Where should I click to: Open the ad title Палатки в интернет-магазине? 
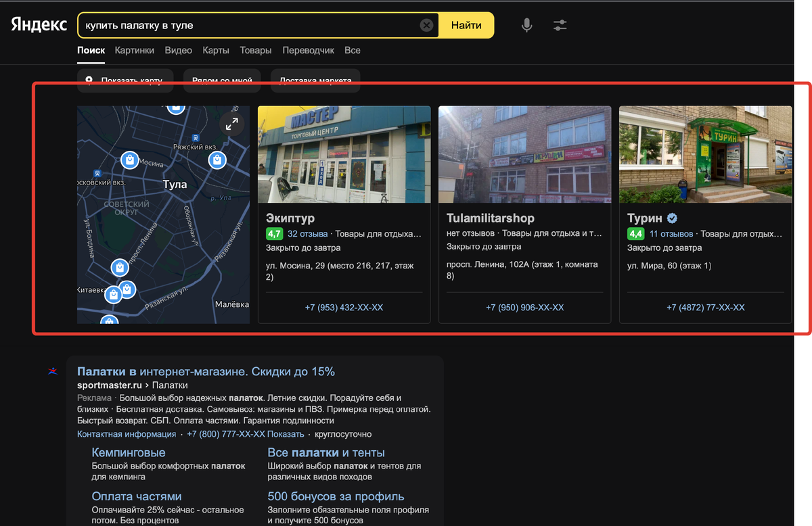206,371
